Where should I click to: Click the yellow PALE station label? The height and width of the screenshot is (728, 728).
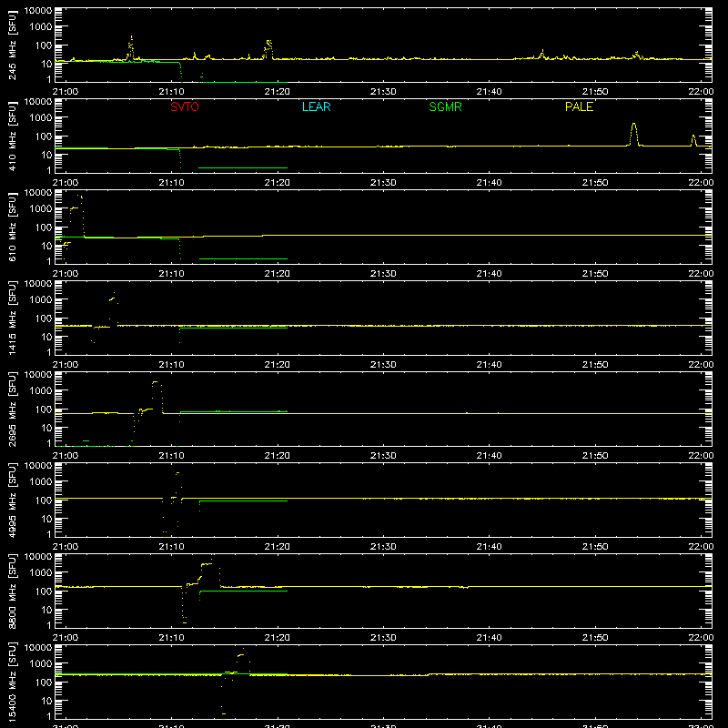[579, 106]
